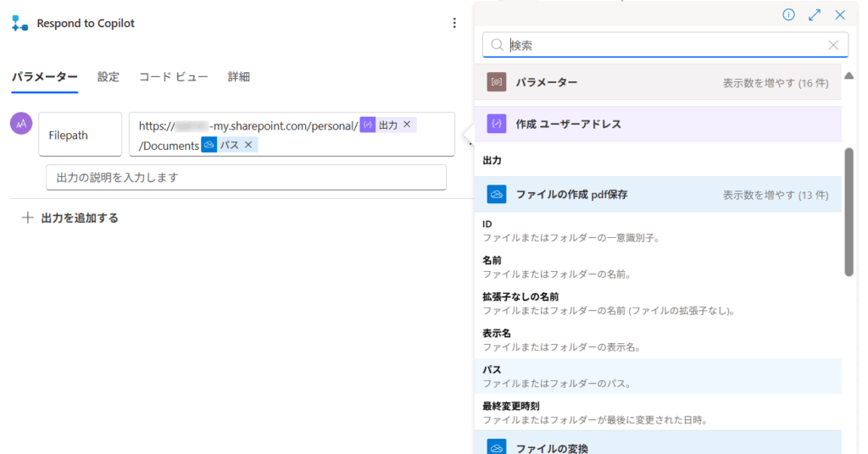The width and height of the screenshot is (868, 454).
Task: Show more ファイルの作成 pdf保存 items (13 件)
Action: coord(775,195)
